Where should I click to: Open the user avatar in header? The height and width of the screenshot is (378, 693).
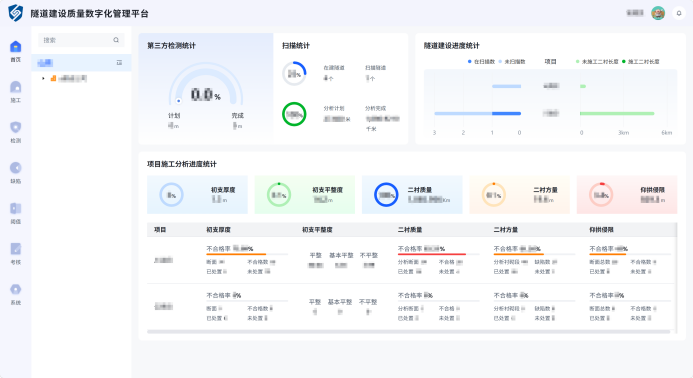pyautogui.click(x=658, y=13)
